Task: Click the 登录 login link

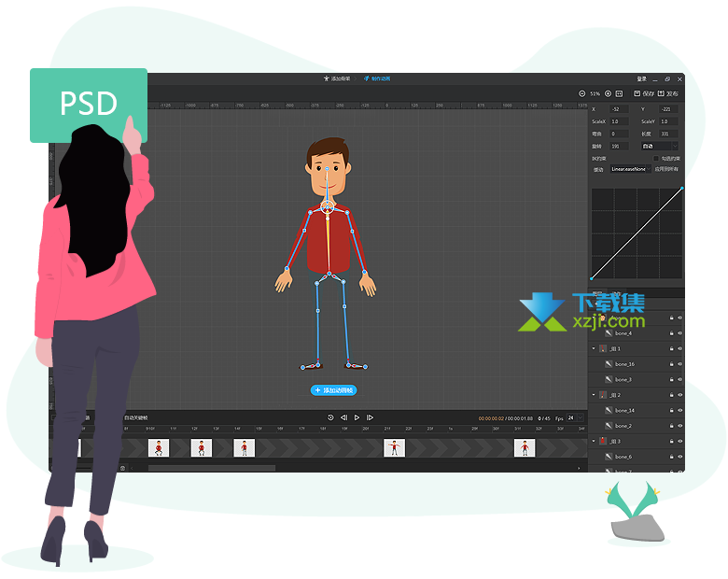Action: (x=641, y=79)
